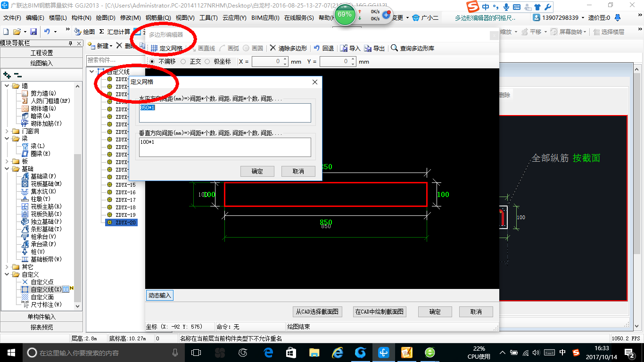Screen dimensions: 644x362
Task: Cancel the 定义网格 dialog with 取消
Action: [x=298, y=171]
